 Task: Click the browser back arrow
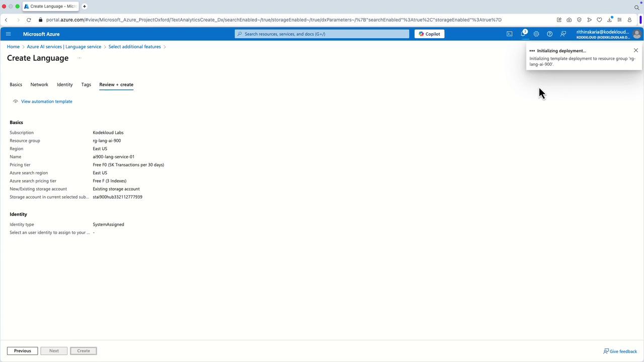point(6,20)
